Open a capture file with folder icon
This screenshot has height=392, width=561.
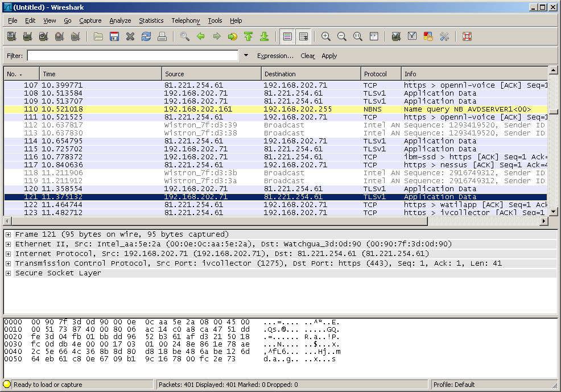click(98, 36)
